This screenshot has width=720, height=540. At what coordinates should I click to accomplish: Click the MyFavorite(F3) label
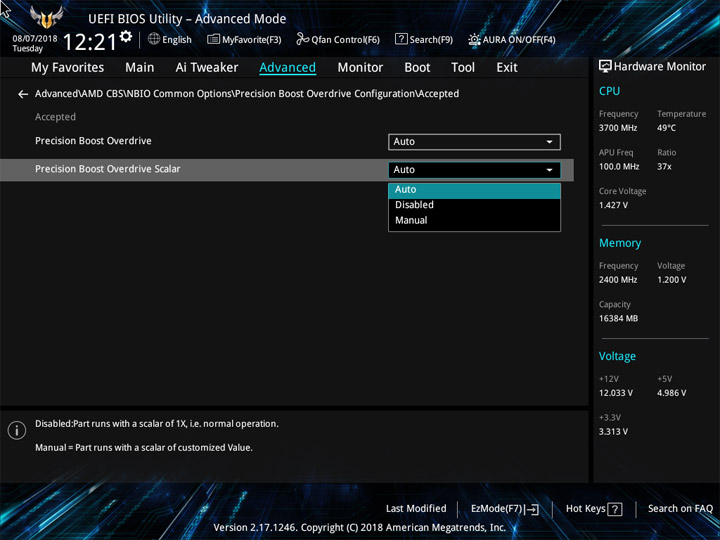[x=252, y=40]
